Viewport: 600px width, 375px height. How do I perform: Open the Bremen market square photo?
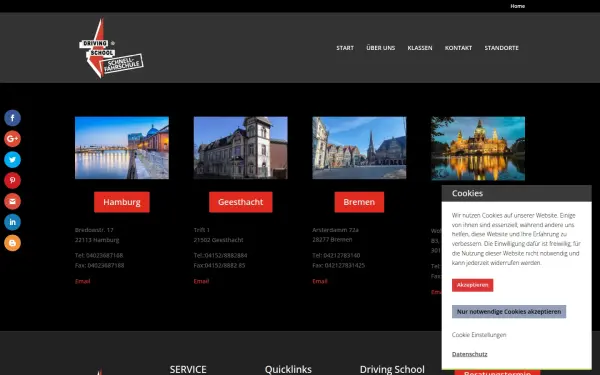(359, 148)
